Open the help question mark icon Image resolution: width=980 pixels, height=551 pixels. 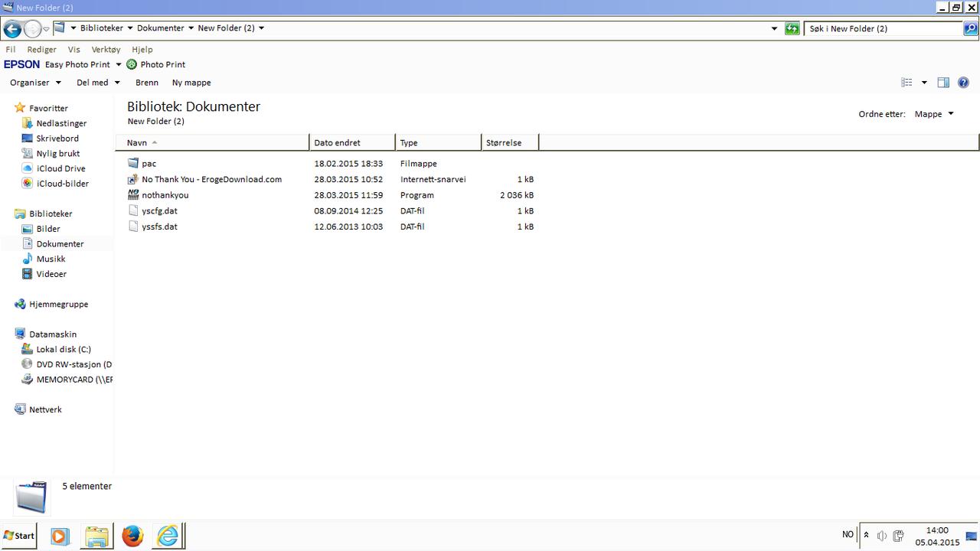pyautogui.click(x=963, y=83)
